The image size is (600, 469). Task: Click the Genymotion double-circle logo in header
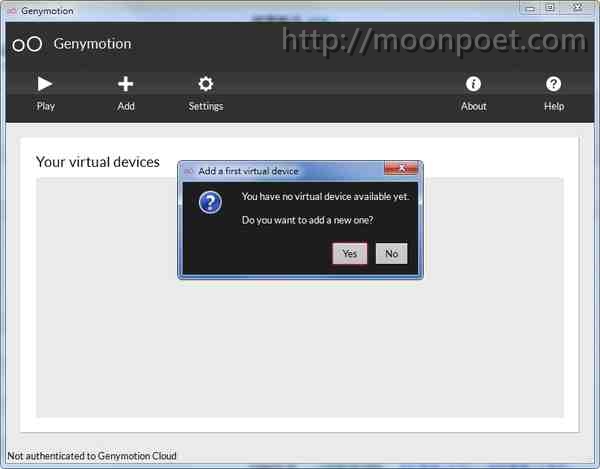tap(27, 44)
